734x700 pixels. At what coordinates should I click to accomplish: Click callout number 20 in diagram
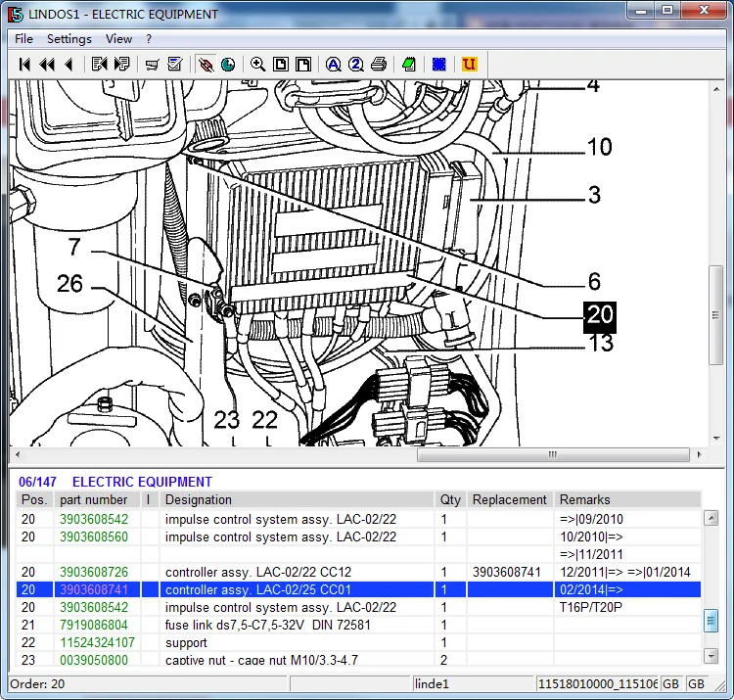pyautogui.click(x=599, y=314)
